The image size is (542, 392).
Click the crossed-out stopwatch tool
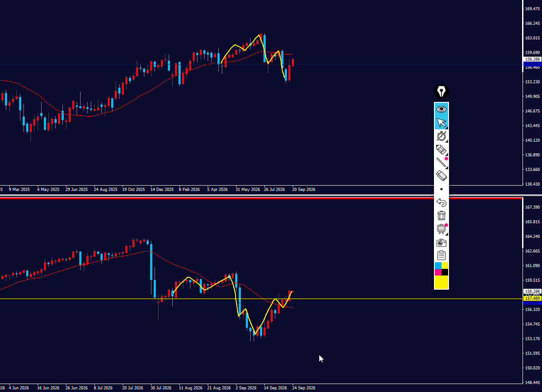click(441, 136)
